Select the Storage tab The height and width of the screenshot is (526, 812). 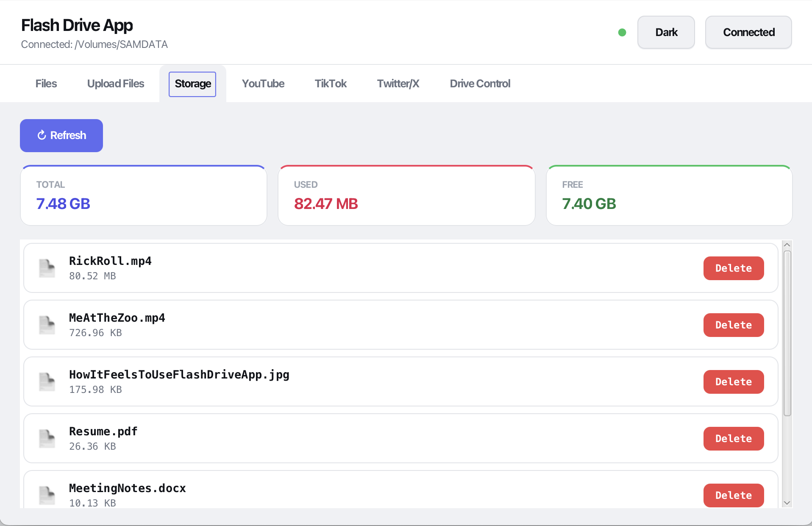192,84
